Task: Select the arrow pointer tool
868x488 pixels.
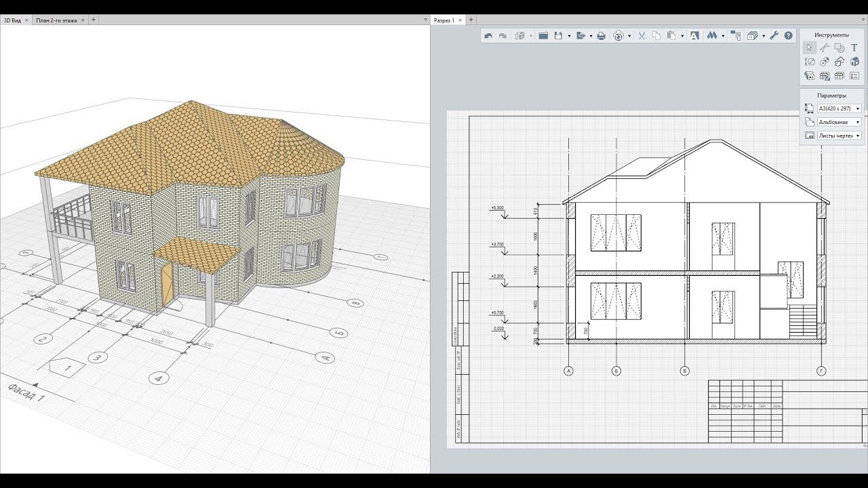Action: point(809,47)
